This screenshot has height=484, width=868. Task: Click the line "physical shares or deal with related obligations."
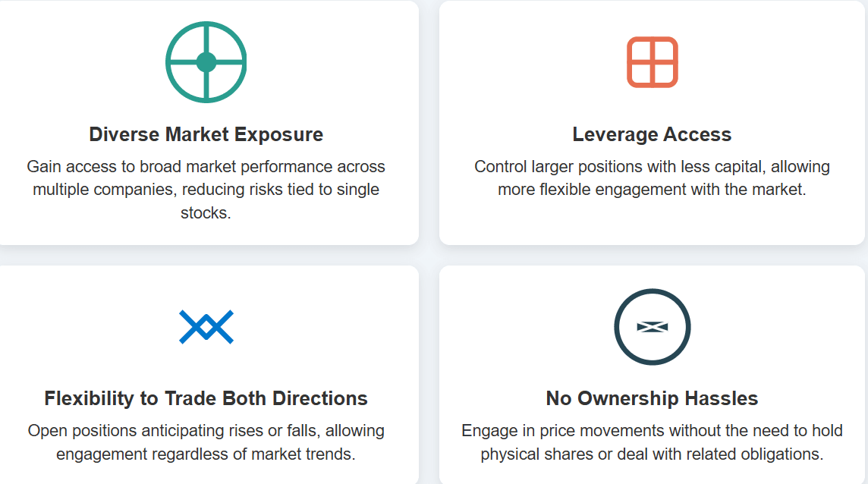[x=652, y=454]
